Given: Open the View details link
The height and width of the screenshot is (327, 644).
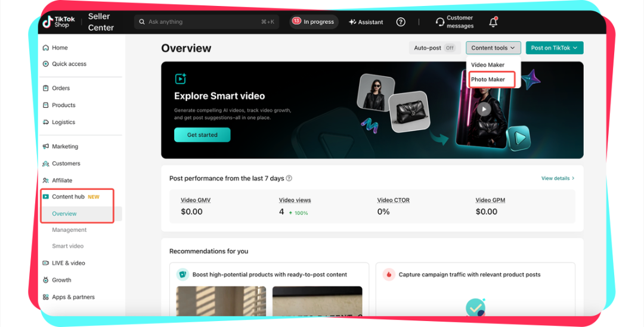Looking at the screenshot, I should [x=558, y=178].
